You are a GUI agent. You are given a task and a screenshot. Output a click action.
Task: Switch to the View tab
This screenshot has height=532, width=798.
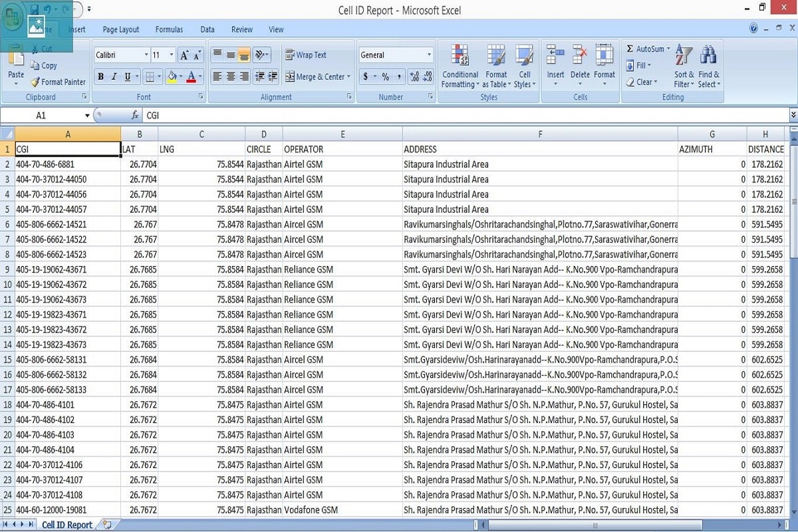click(276, 29)
